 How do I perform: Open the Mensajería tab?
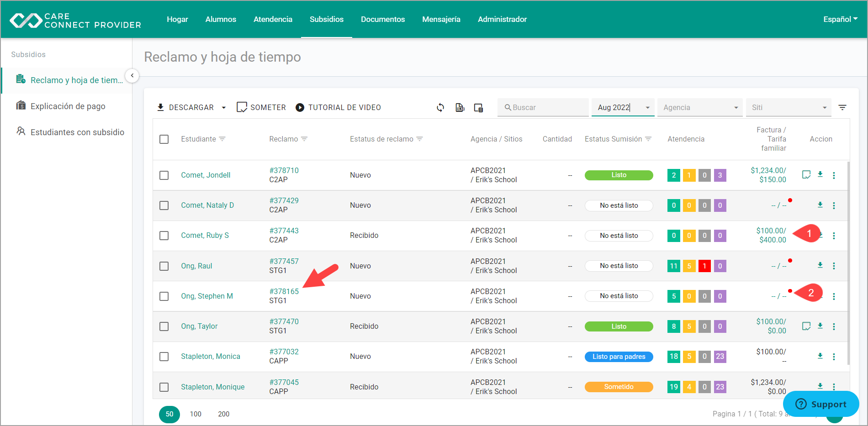(441, 19)
